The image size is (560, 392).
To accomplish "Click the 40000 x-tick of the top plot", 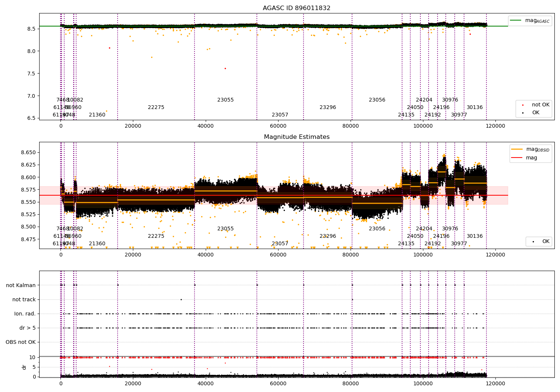I will coord(206,126).
